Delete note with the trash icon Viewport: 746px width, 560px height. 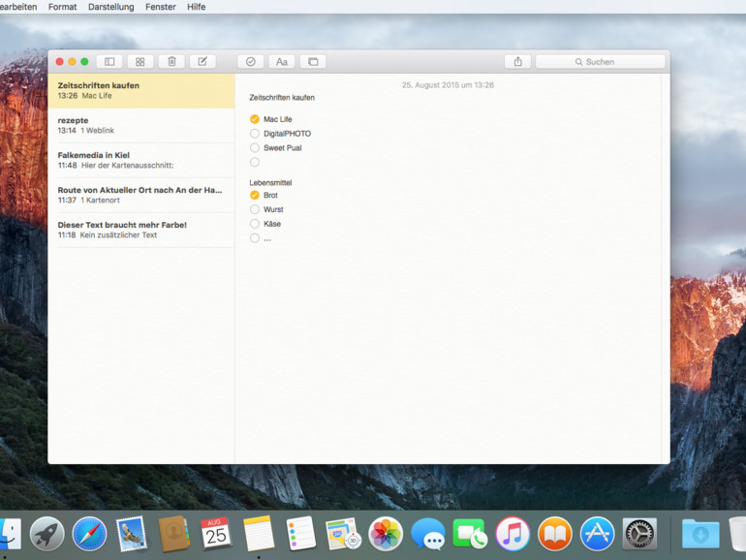[171, 61]
